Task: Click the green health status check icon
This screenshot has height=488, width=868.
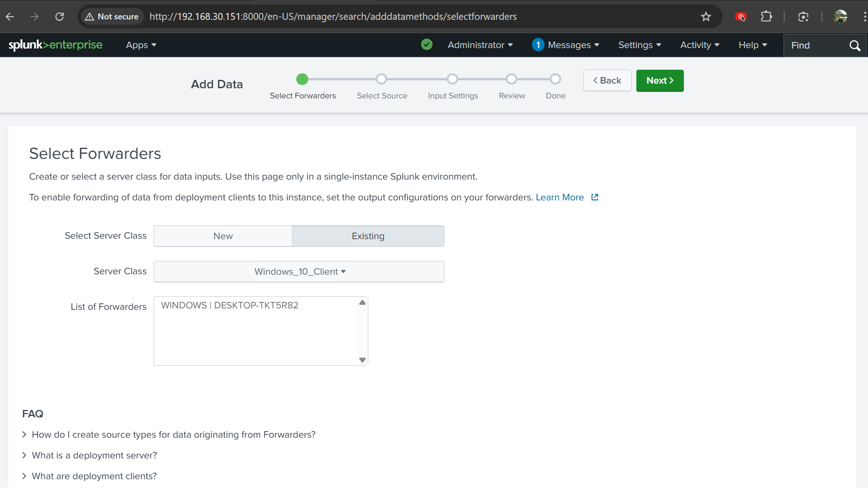Action: [427, 45]
